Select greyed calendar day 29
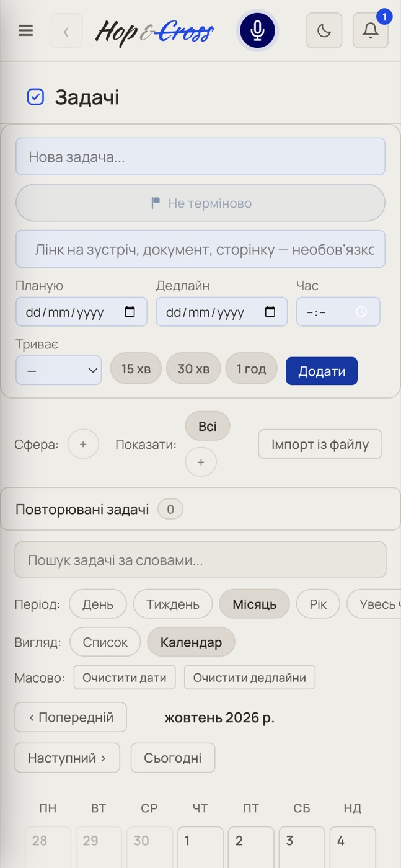The image size is (401, 868). click(x=99, y=847)
